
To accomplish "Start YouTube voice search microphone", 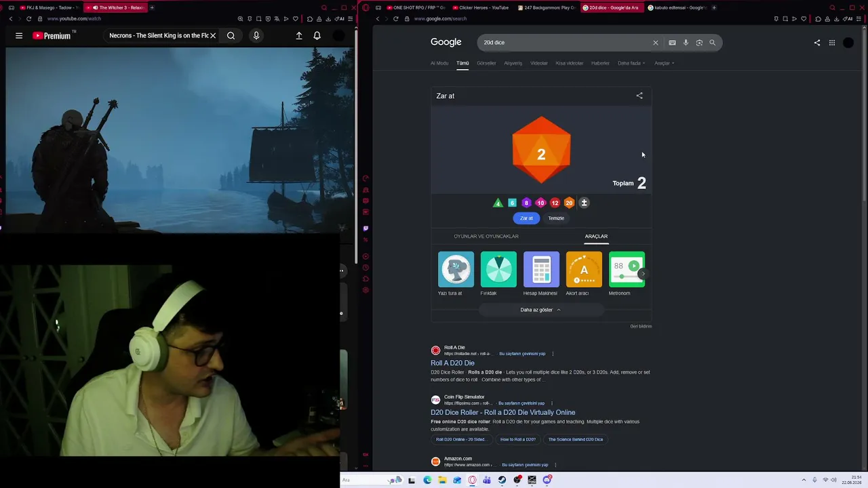I will (256, 36).
